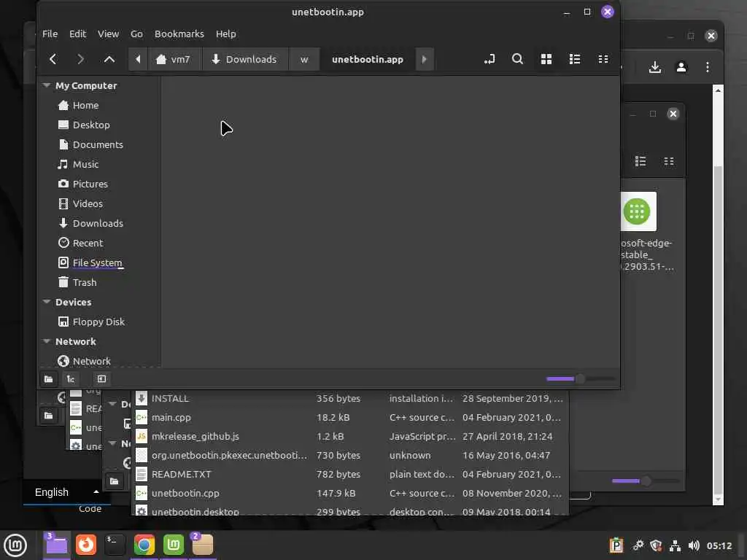Switch to list view

coord(575,59)
